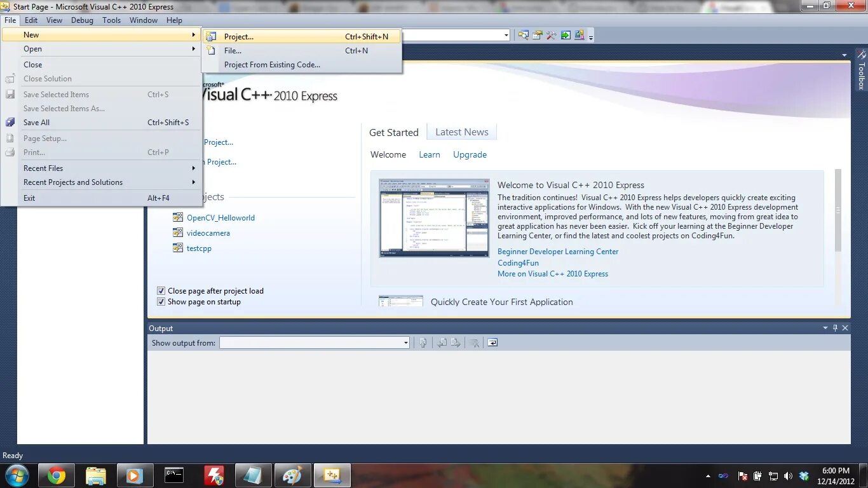
Task: Toggle Word Wrap in Output panel
Action: click(492, 342)
